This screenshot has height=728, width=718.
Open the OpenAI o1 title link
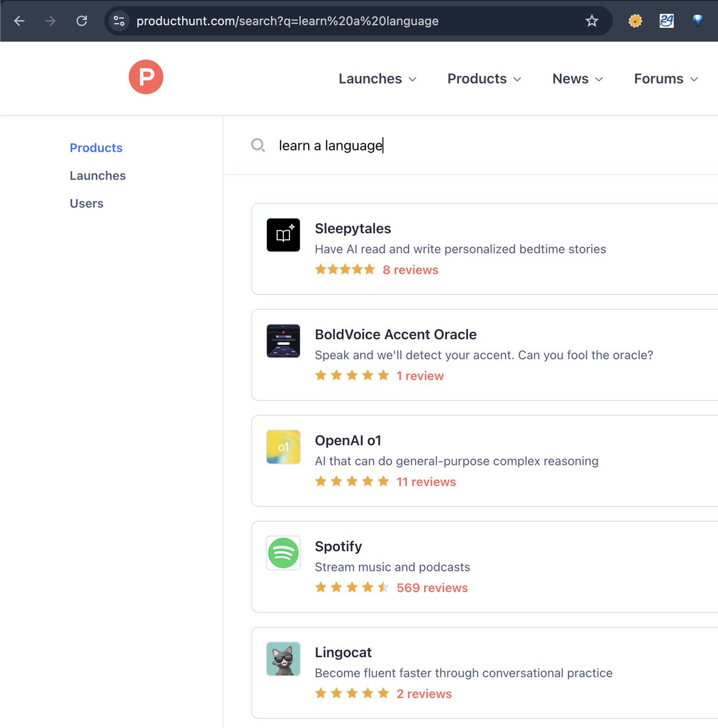348,440
